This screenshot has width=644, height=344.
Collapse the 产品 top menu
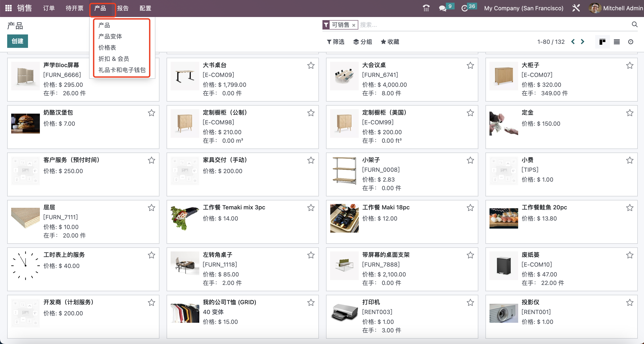click(x=101, y=8)
